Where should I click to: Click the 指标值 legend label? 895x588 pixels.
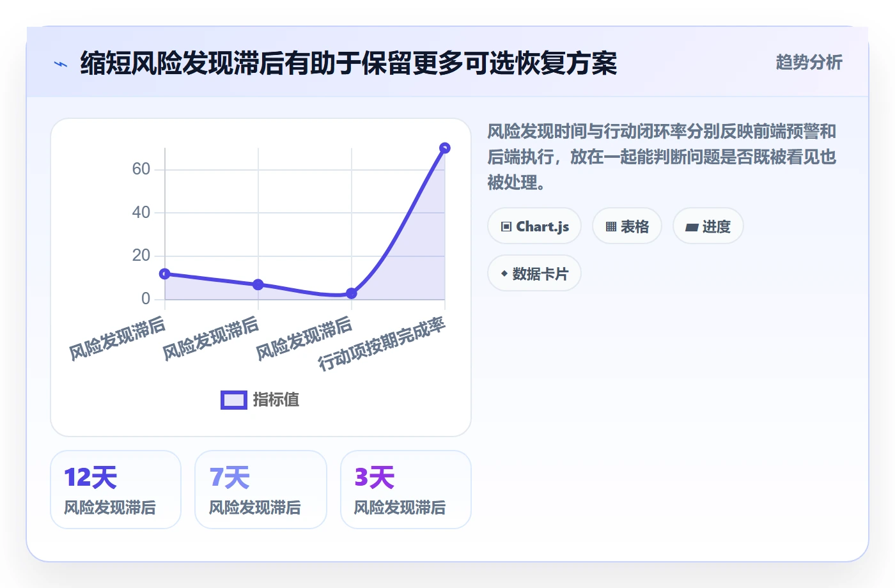(x=276, y=400)
